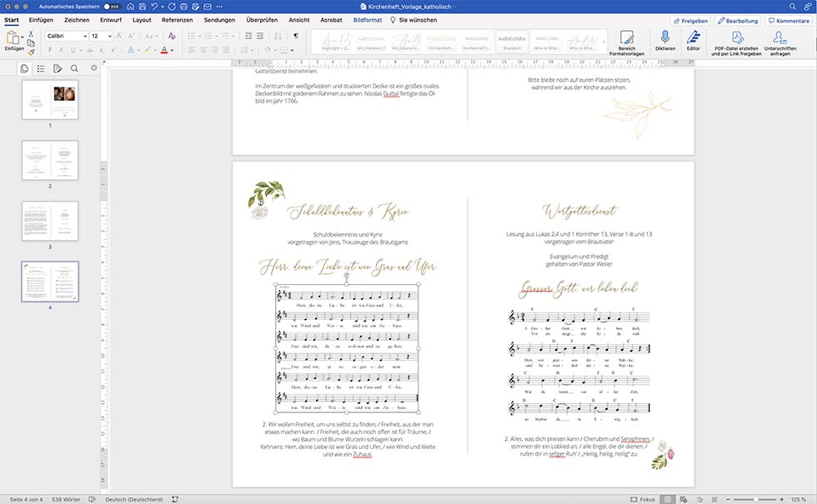Toggle italic formatting
This screenshot has height=504, width=817.
pyautogui.click(x=62, y=50)
